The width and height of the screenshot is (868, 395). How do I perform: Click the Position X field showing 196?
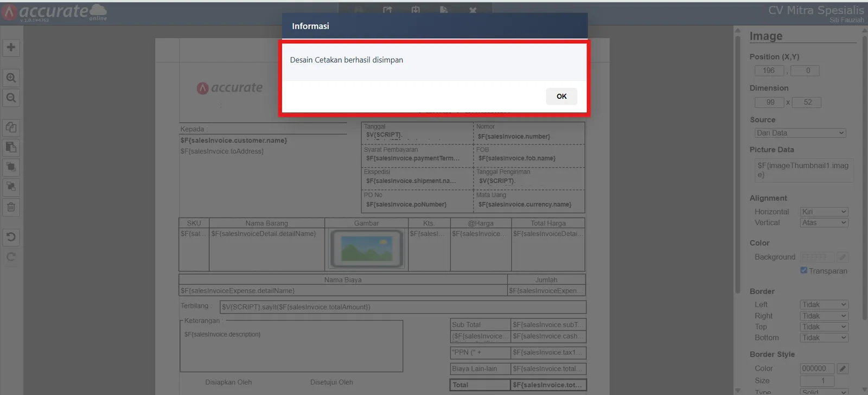click(x=769, y=71)
